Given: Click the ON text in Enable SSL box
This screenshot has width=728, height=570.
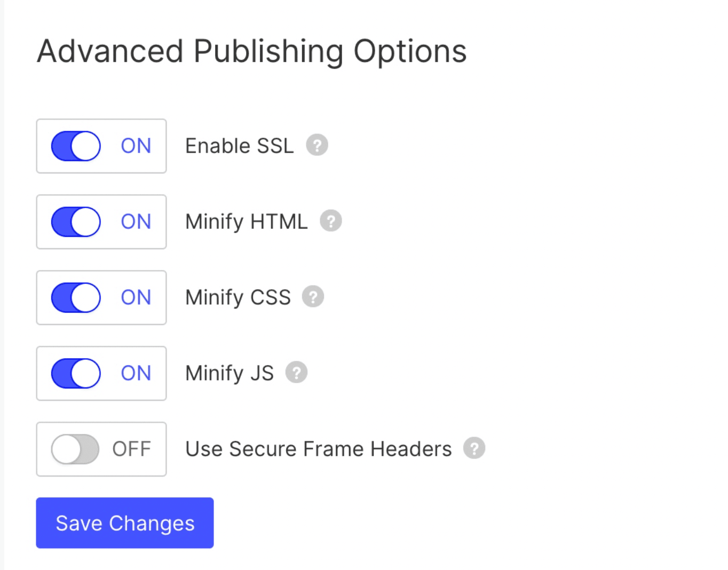Looking at the screenshot, I should tap(136, 146).
